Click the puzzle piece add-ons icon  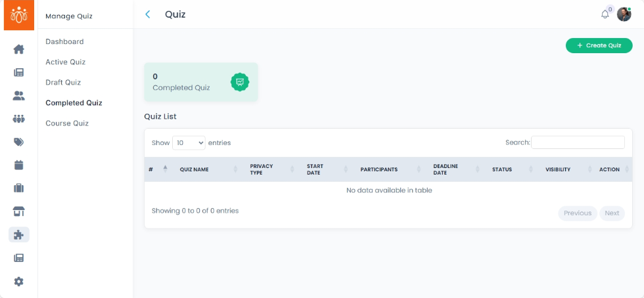tap(18, 234)
